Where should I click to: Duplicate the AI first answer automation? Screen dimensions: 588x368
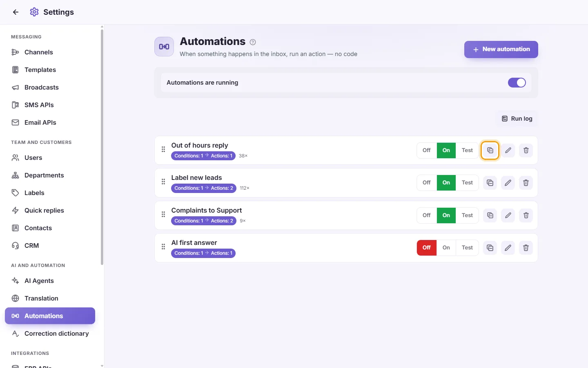(x=490, y=248)
